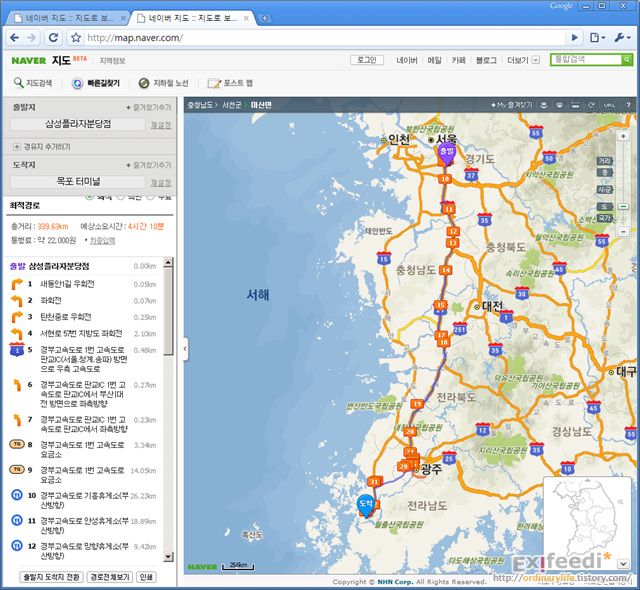Screen dimensions: 640x590
Task: Zoom out with the minus button on zoom slider
Action: click(623, 232)
